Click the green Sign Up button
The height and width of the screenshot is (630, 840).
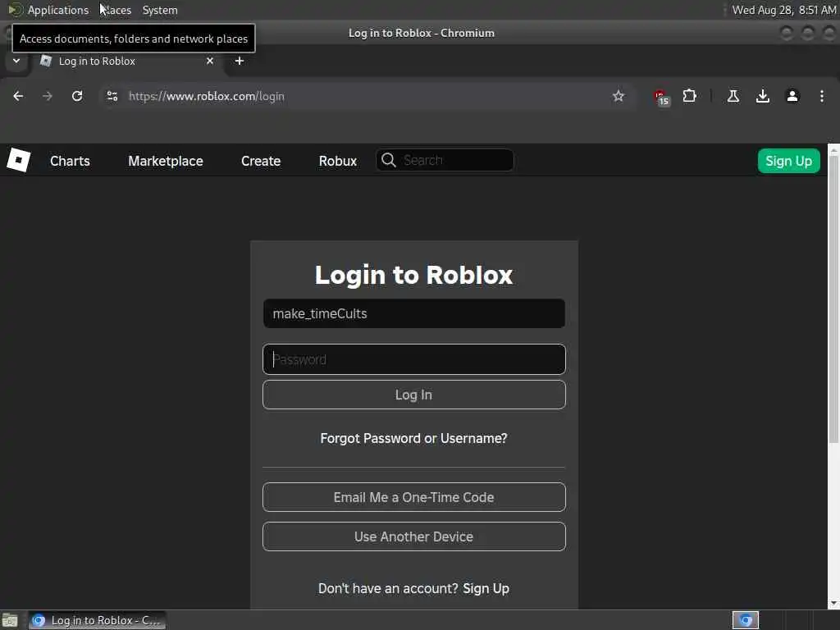pyautogui.click(x=788, y=161)
